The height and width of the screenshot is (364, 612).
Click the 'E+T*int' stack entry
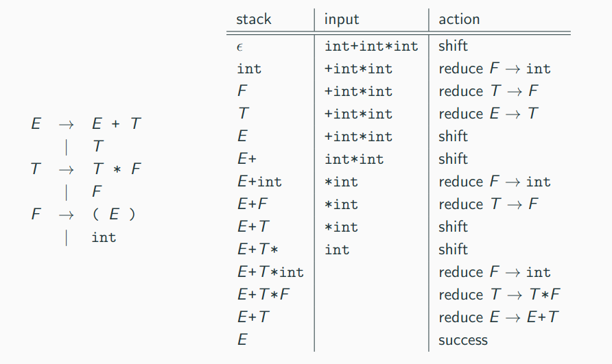point(270,272)
